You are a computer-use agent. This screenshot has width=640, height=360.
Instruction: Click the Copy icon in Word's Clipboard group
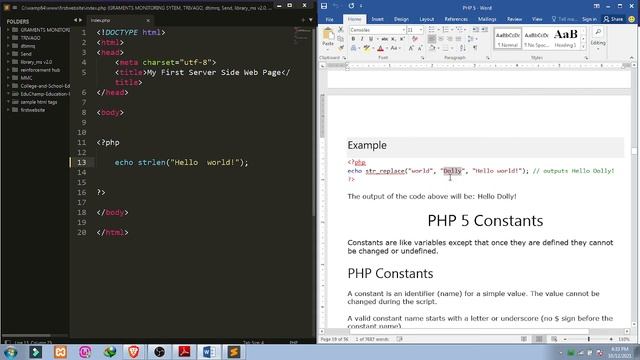341,39
